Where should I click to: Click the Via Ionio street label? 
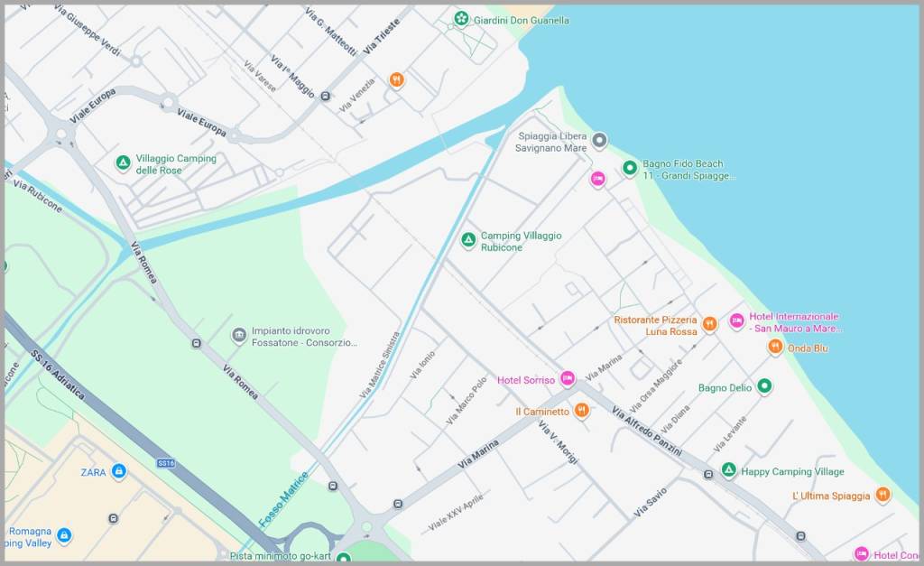pyautogui.click(x=422, y=365)
